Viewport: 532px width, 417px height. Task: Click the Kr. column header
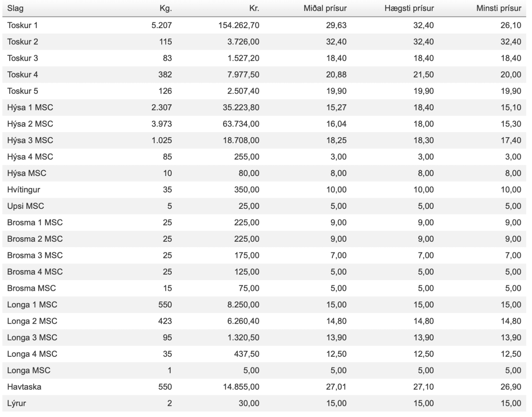[x=254, y=8]
